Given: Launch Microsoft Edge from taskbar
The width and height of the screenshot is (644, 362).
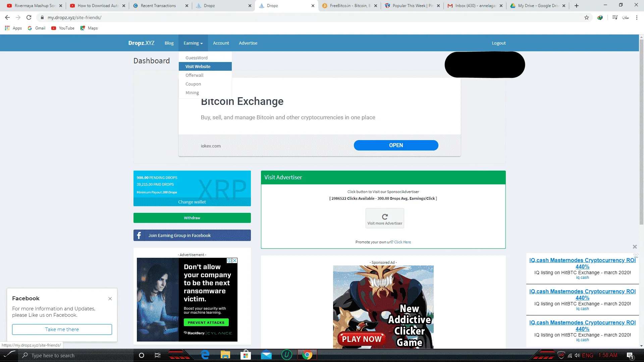Looking at the screenshot, I should 205,355.
